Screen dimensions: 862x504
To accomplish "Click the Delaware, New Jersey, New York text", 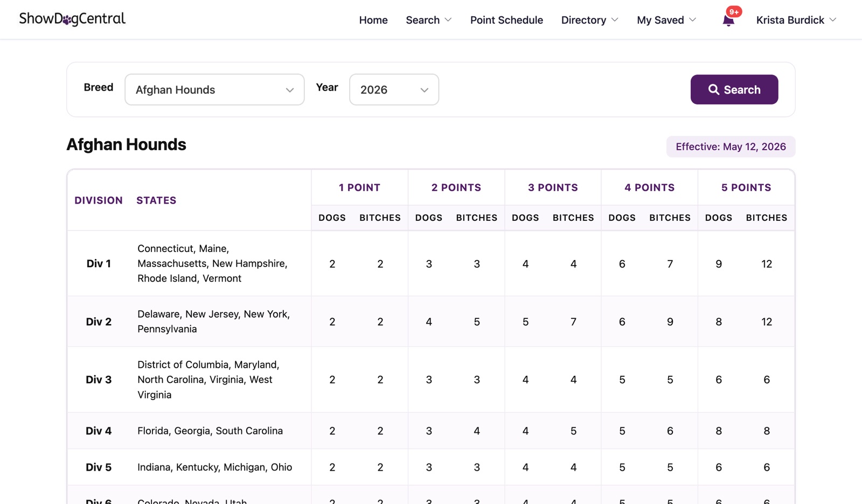I will click(213, 321).
